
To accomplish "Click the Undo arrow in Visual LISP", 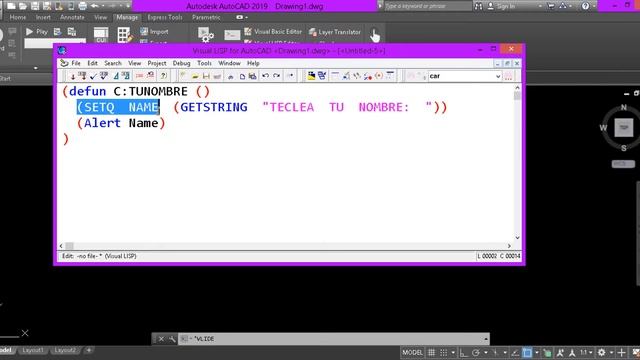I will pos(266,76).
